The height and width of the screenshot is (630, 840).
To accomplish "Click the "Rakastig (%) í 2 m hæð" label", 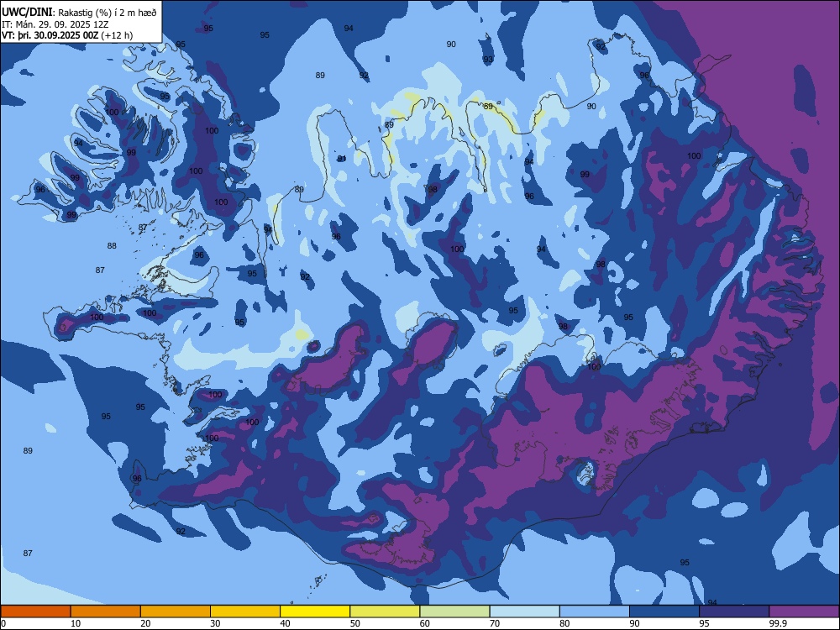I will pos(108,13).
